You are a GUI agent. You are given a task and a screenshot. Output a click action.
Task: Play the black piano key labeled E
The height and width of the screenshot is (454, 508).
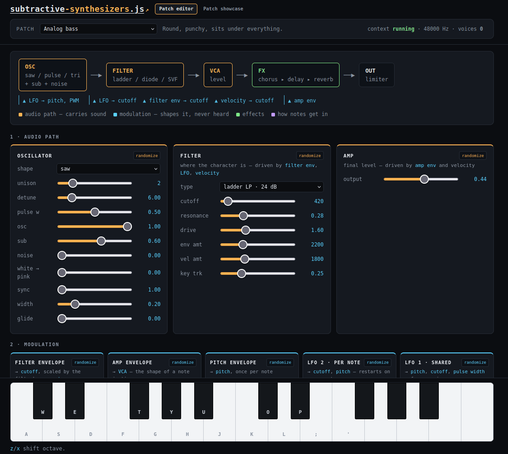pyautogui.click(x=75, y=401)
